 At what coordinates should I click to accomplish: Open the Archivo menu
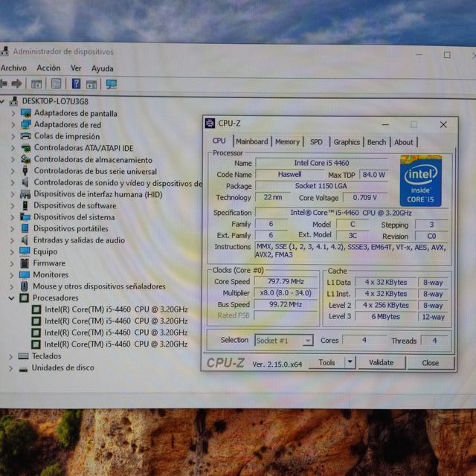tap(13, 68)
